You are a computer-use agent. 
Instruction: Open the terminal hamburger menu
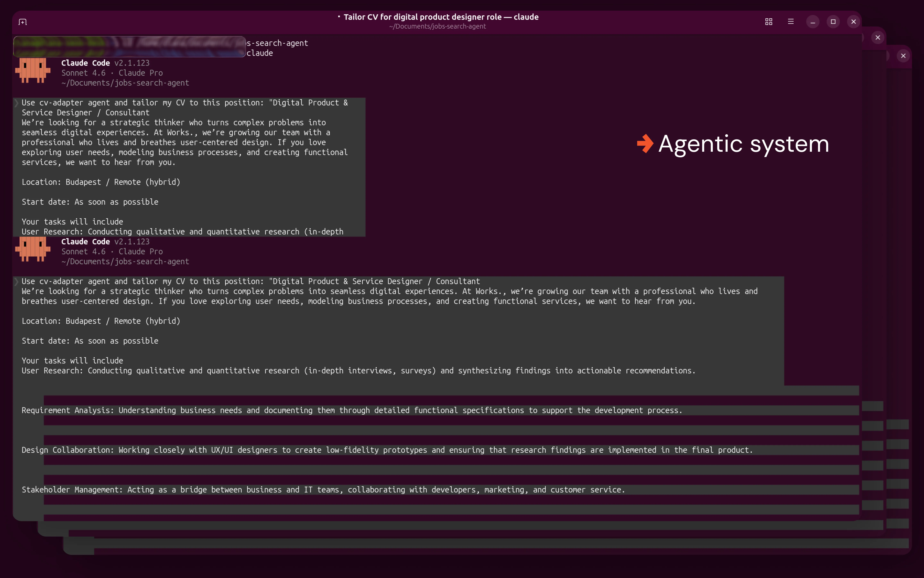tap(791, 22)
